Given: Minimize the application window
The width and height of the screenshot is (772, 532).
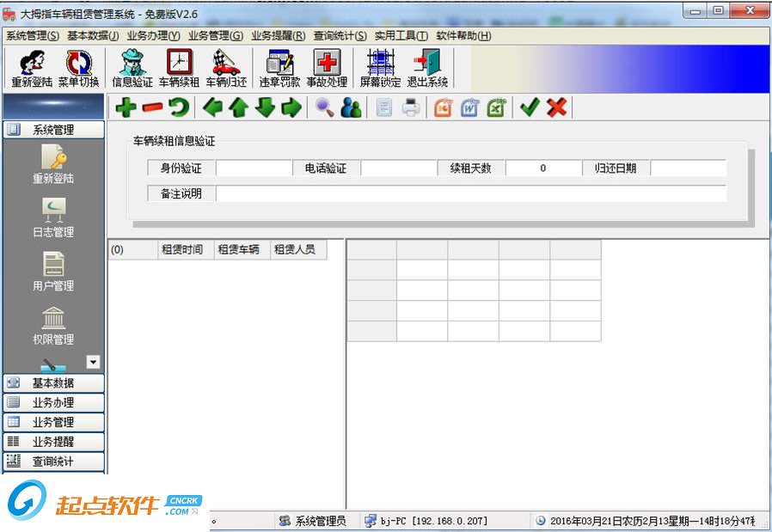Looking at the screenshot, I should (695, 11).
